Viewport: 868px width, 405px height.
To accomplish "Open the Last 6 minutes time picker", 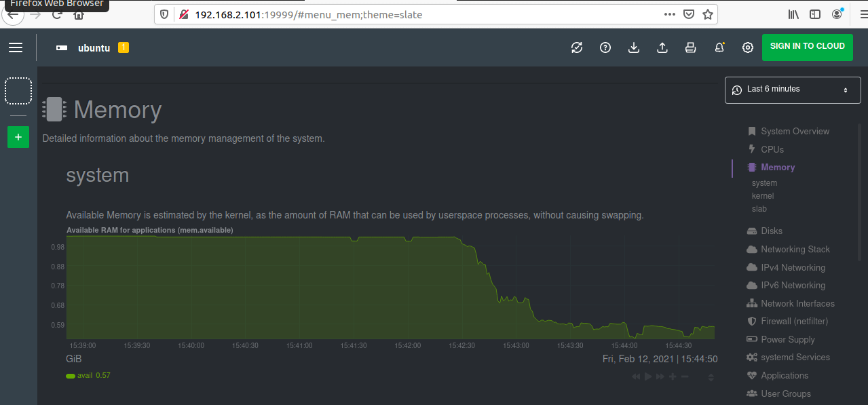I will [x=793, y=90].
